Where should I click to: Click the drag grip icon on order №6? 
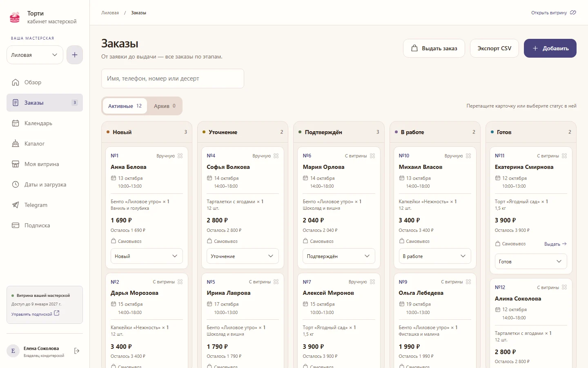pyautogui.click(x=372, y=156)
